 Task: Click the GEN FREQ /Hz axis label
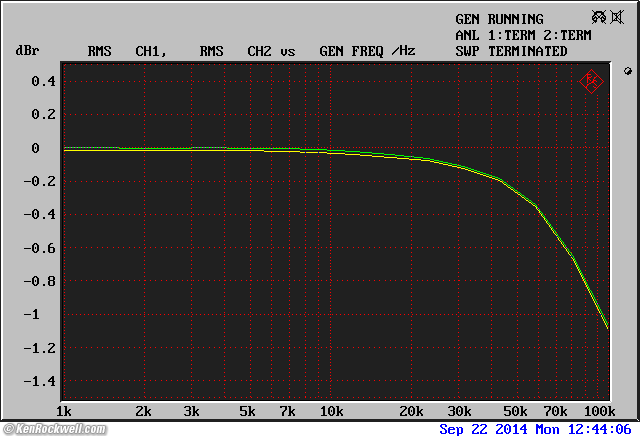tap(367, 51)
